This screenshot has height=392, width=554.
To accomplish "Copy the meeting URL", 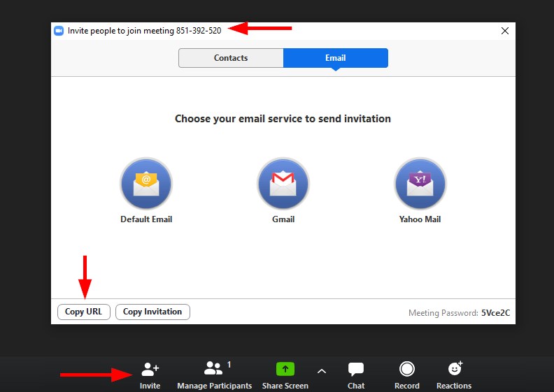I will tap(84, 312).
